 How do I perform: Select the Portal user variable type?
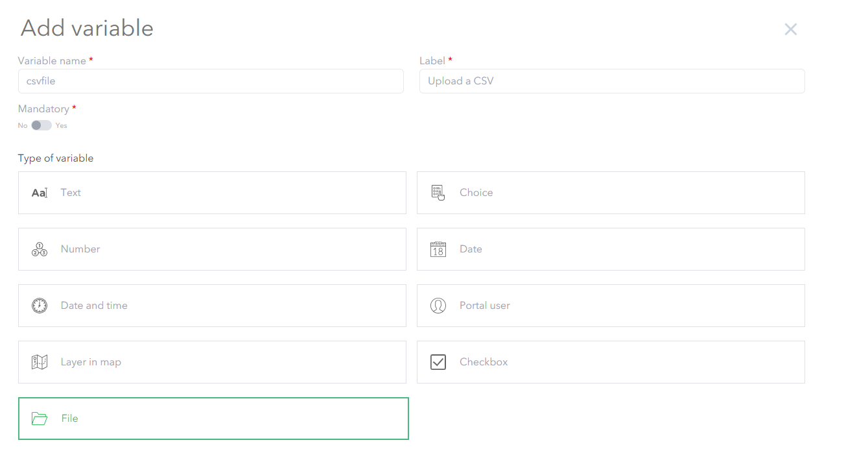611,306
